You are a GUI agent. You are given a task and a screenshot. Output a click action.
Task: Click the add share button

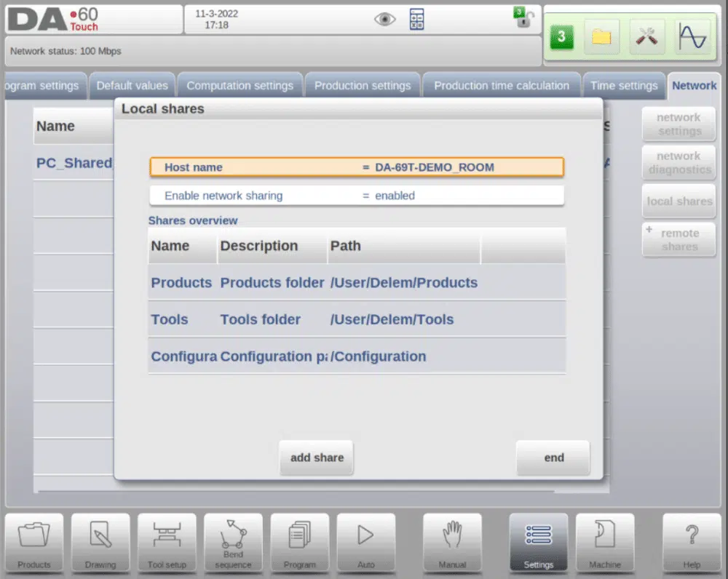317,458
